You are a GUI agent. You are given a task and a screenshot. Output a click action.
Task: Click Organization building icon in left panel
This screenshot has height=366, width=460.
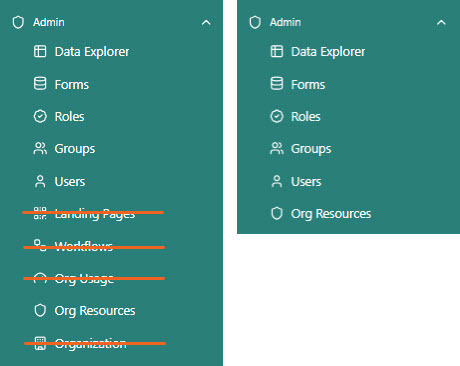[x=40, y=343]
